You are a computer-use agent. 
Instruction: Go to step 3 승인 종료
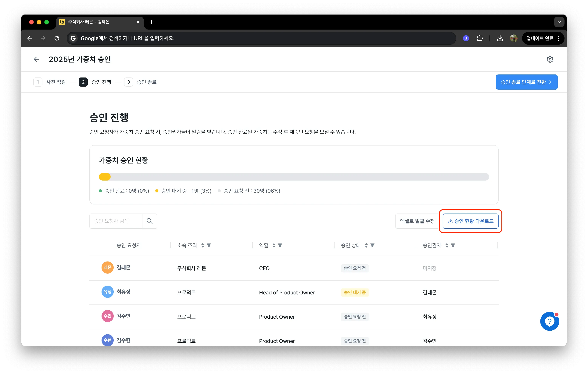(x=140, y=82)
